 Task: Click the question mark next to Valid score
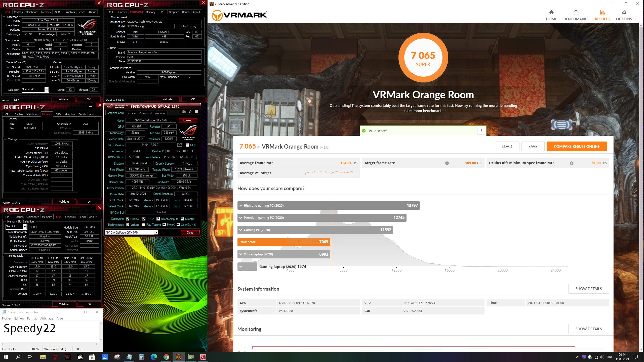tap(481, 131)
